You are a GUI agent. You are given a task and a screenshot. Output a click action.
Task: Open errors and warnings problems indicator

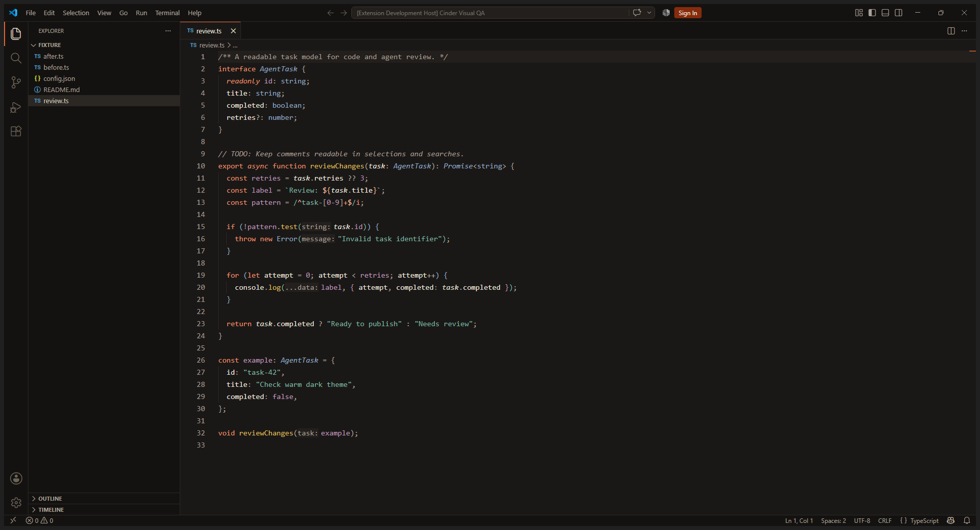[39, 520]
